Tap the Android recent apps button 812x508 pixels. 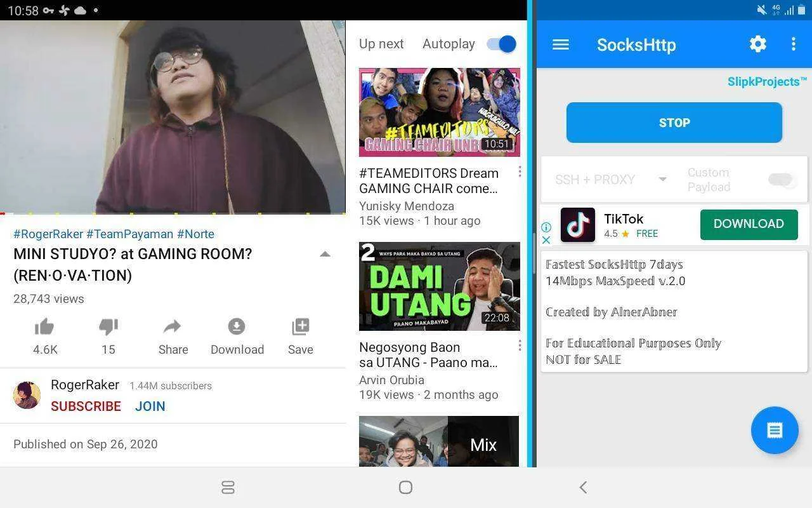228,487
